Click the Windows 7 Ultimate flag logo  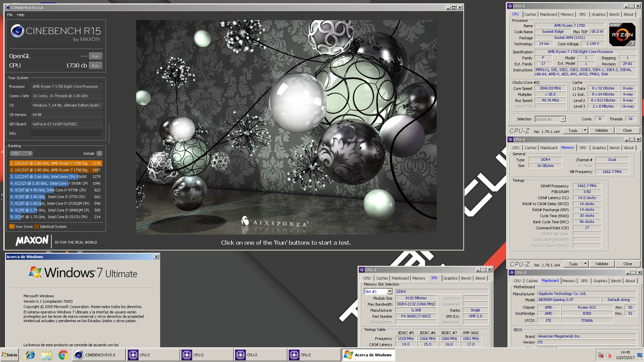pos(35,272)
